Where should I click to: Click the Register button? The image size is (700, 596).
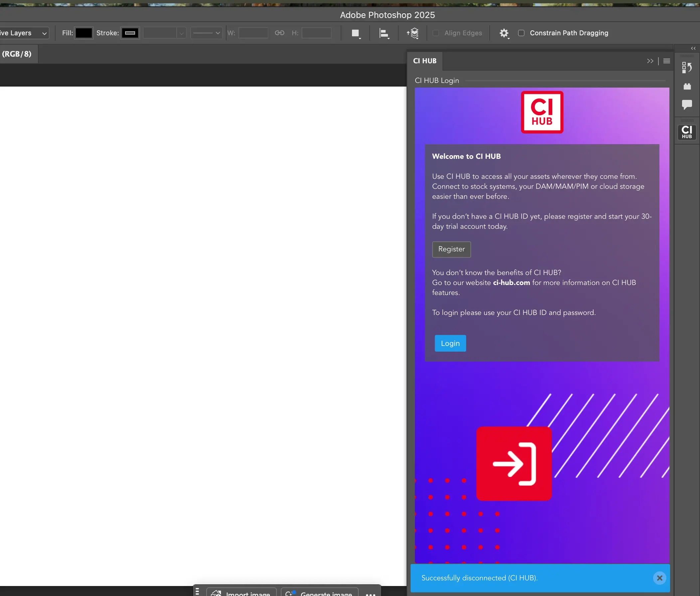point(451,249)
